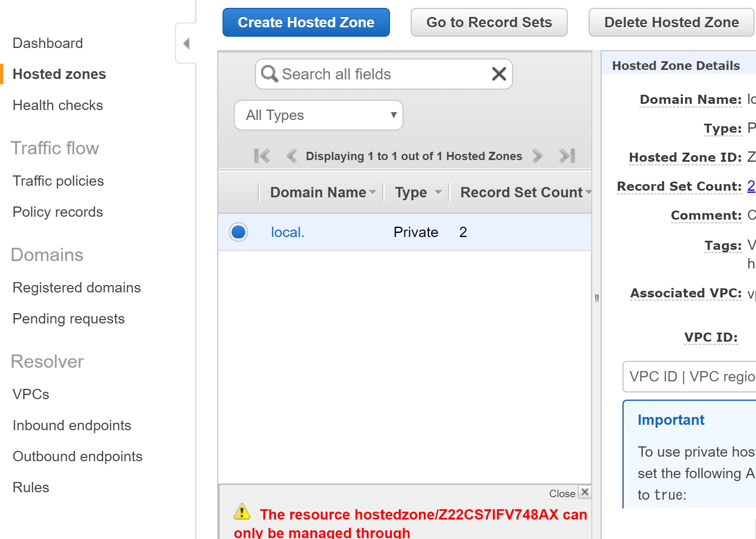756x539 pixels.
Task: Sort by Domain Name column arrow
Action: (373, 192)
